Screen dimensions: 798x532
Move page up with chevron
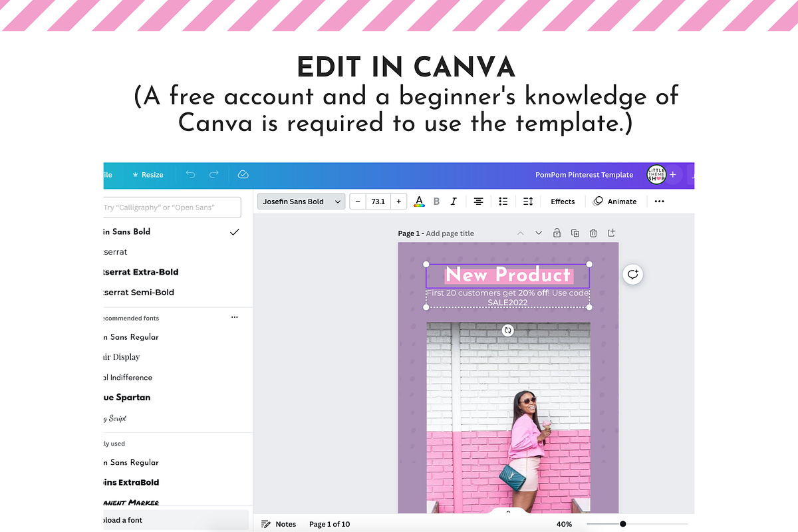[521, 233]
